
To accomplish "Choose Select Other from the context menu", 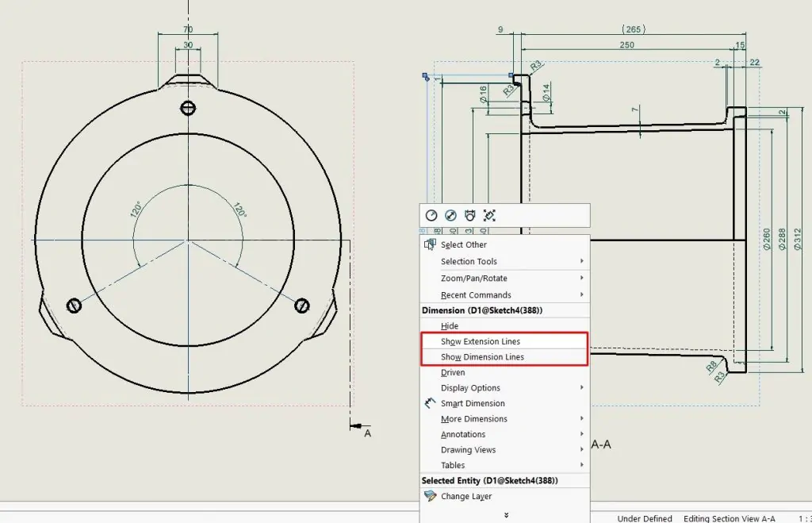I will [504, 244].
